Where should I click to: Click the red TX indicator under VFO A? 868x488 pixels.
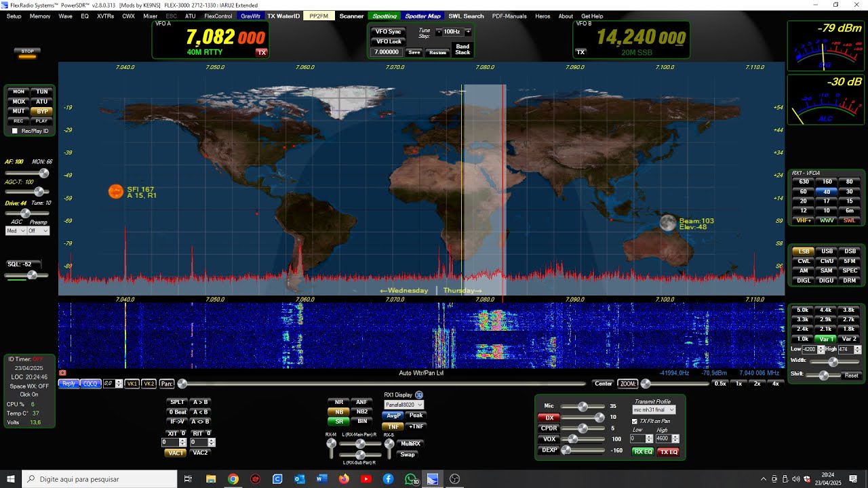tap(261, 52)
